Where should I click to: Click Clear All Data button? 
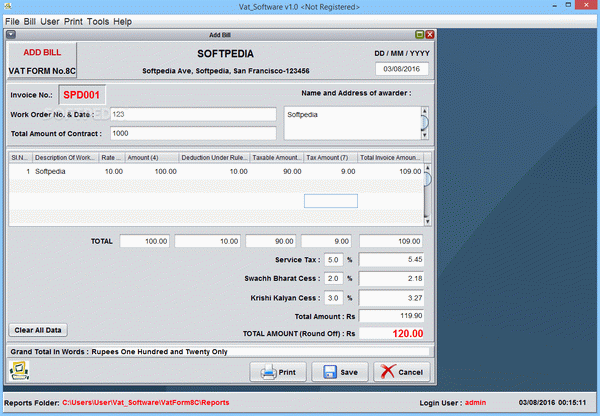point(38,330)
